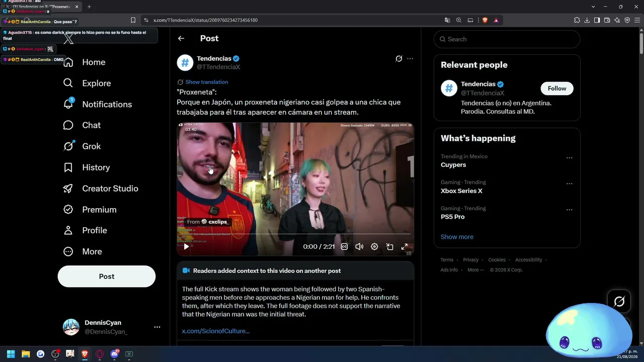Click the Notifications bell icon
This screenshot has width=644, height=362.
(x=68, y=105)
